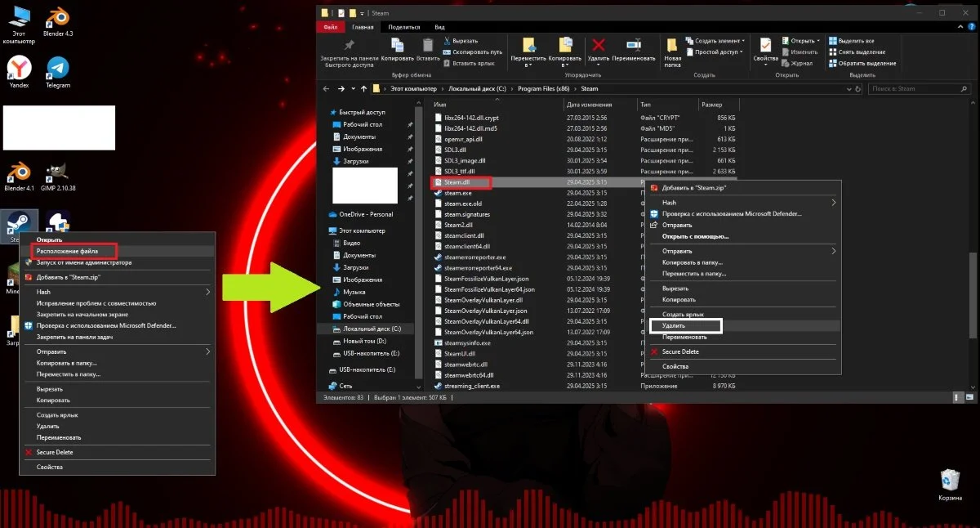The height and width of the screenshot is (528, 980).
Task: Select Объемные объекты in navigation pane
Action: point(371,304)
